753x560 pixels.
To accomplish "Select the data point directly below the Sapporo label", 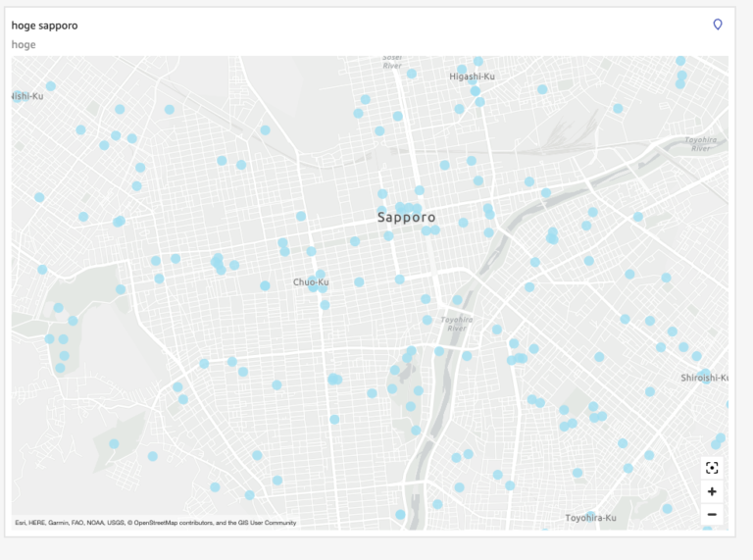I will (x=388, y=235).
